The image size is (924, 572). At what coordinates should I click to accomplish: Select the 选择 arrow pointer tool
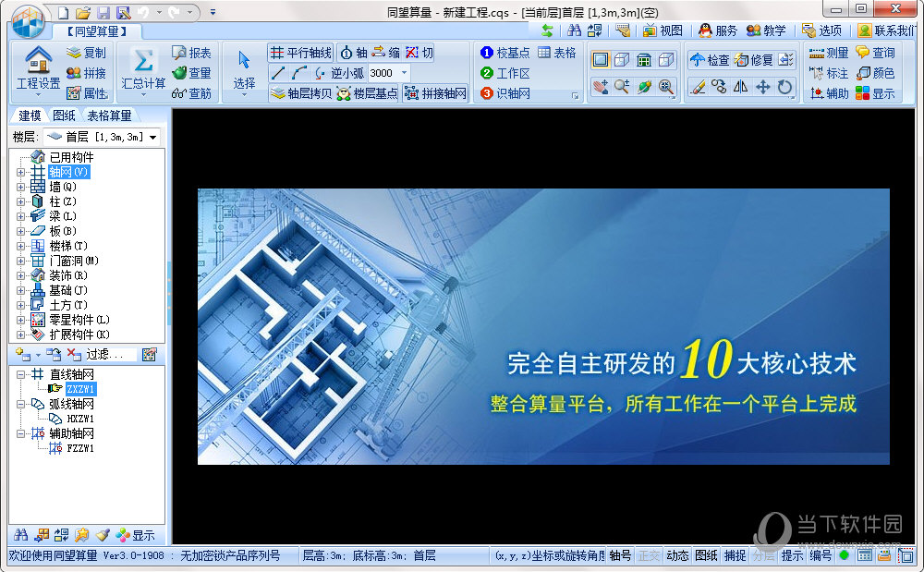coord(244,60)
